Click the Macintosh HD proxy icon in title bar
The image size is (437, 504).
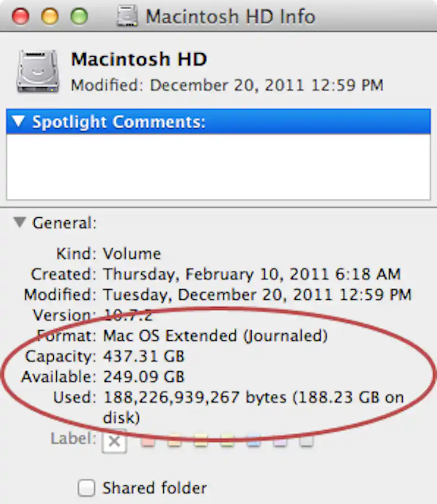click(127, 15)
